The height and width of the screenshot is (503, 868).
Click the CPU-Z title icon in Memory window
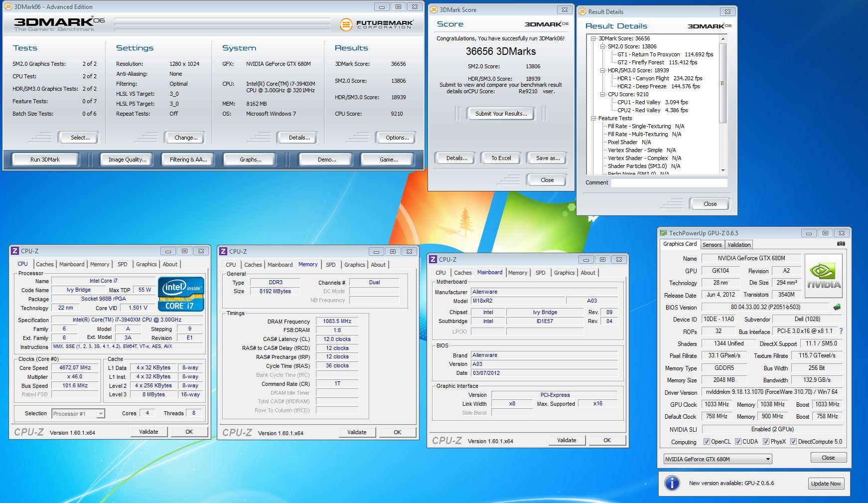[223, 251]
